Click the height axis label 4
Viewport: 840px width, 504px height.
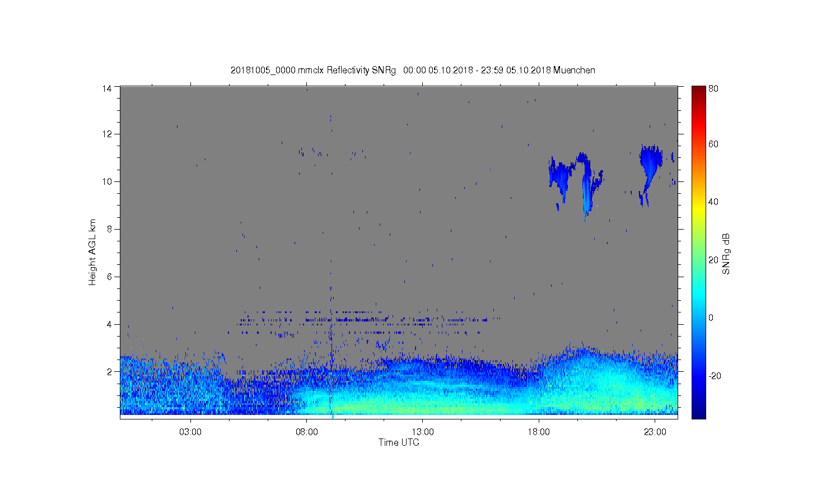pyautogui.click(x=110, y=324)
